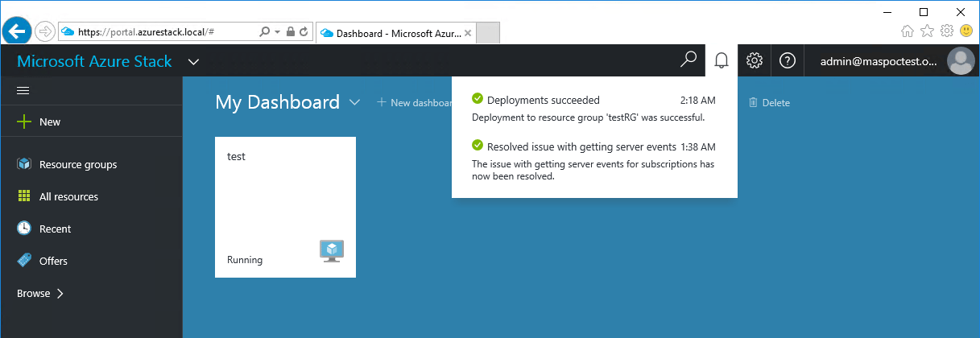980x338 pixels.
Task: Open browser Favorites star icon
Action: tap(927, 31)
